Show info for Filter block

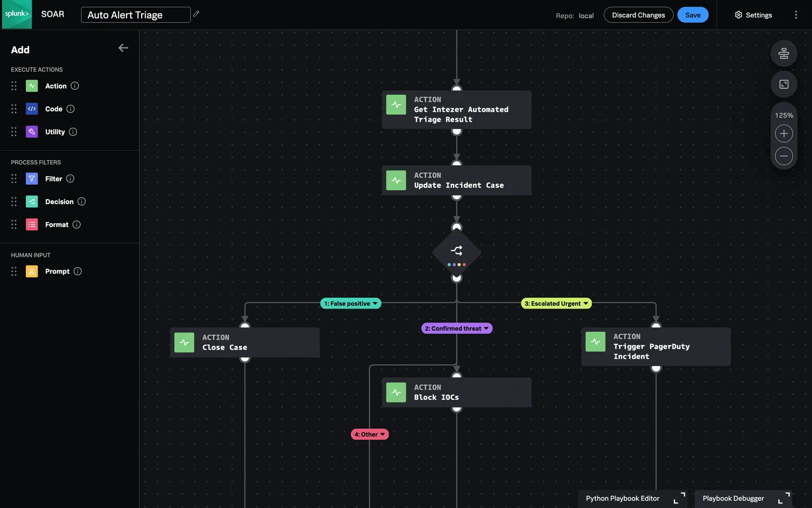tap(71, 179)
